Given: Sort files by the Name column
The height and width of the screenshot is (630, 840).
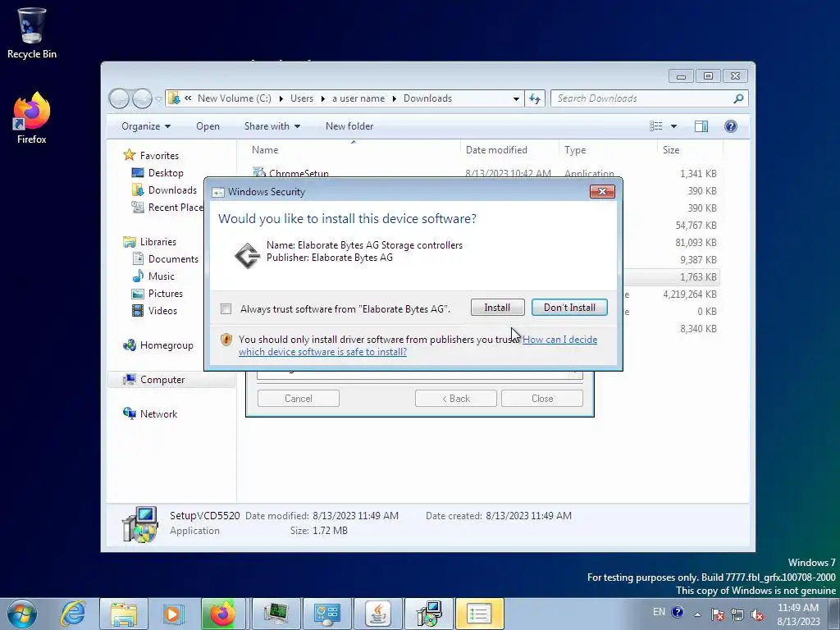Looking at the screenshot, I should pyautogui.click(x=354, y=150).
